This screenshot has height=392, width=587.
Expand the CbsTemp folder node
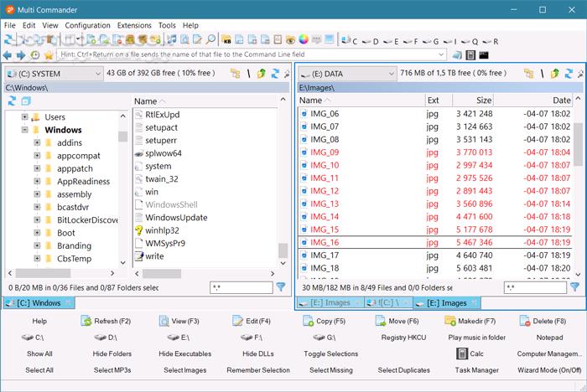(37, 259)
